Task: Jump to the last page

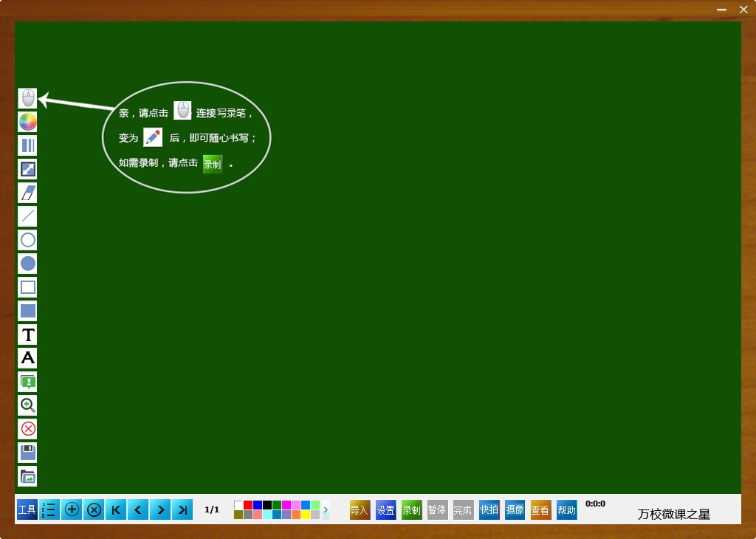Action: [182, 509]
